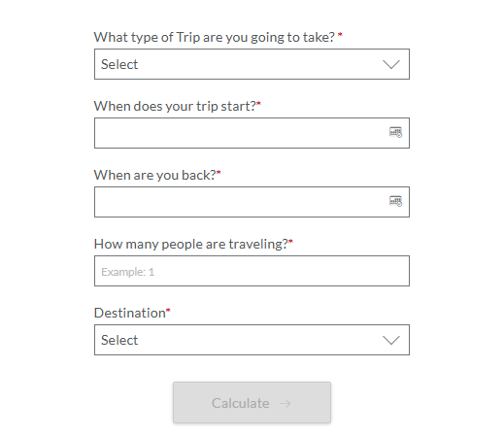Open the trip type Select dropdown
The image size is (504, 435).
click(252, 64)
